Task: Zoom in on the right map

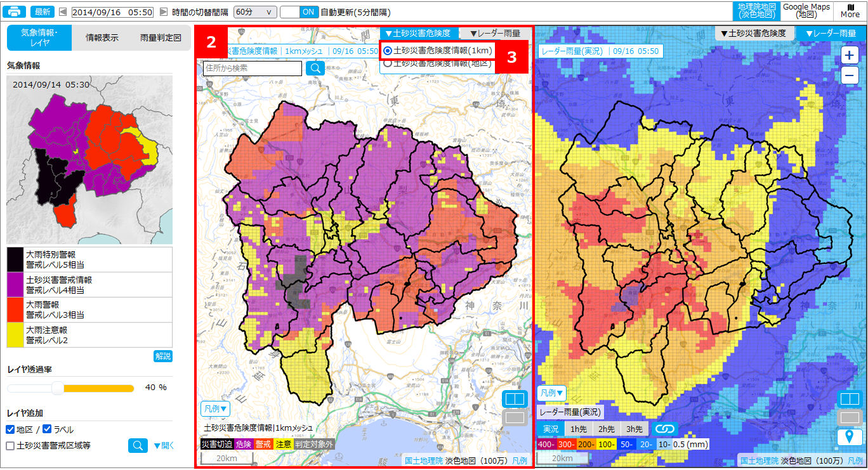Action: 850,55
